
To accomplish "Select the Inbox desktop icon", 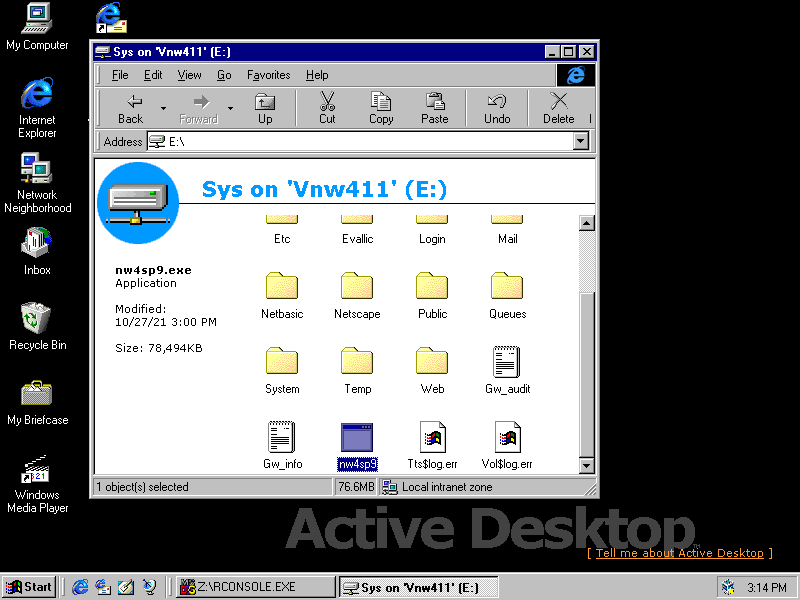I will (37, 252).
